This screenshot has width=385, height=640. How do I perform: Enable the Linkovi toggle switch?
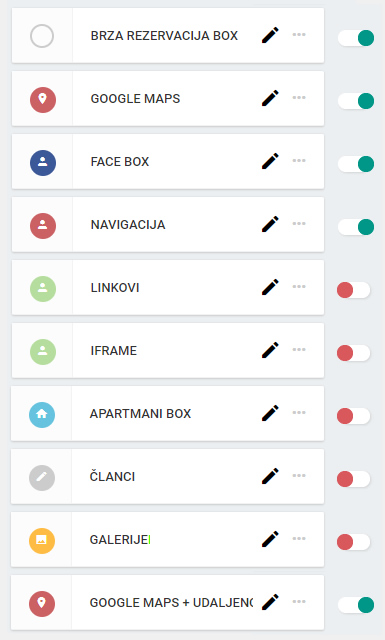click(354, 290)
